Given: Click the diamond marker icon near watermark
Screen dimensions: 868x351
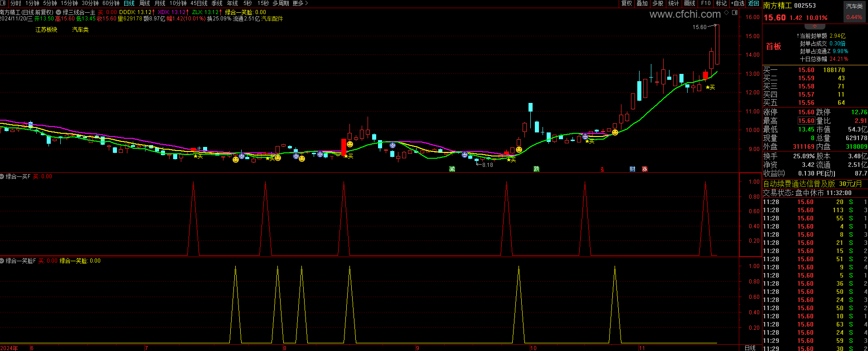Looking at the screenshot, I should pos(726,13).
